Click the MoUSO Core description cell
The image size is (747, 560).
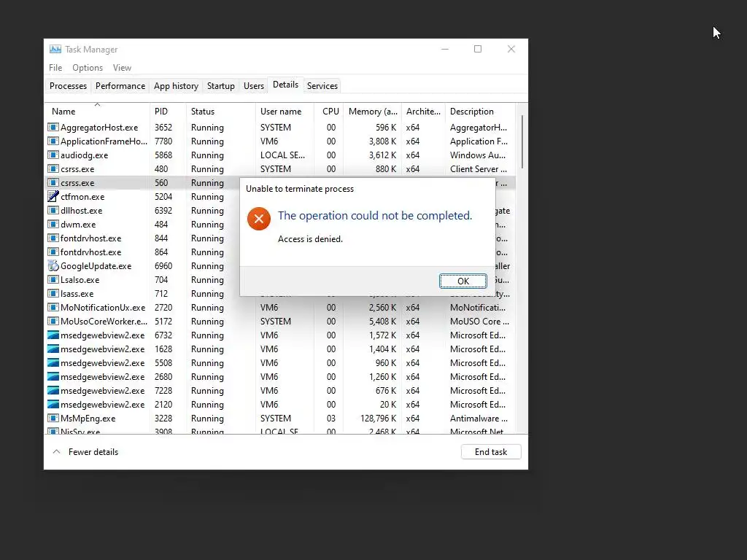pos(479,321)
